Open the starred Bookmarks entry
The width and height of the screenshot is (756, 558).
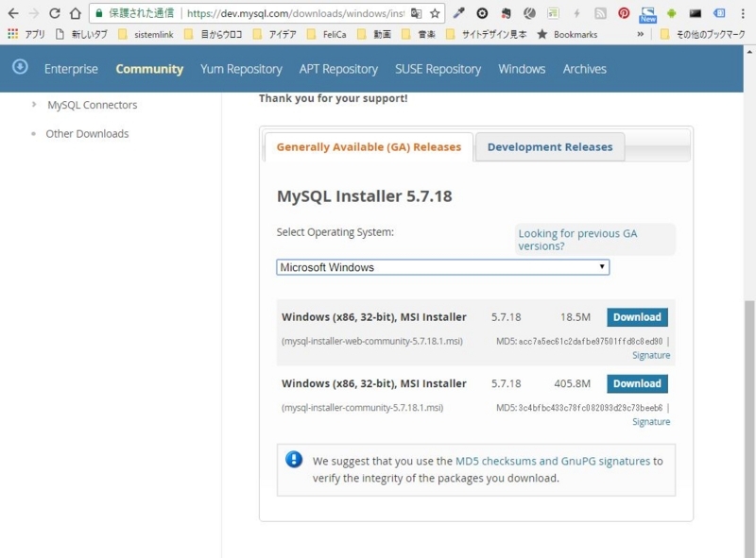(567, 34)
